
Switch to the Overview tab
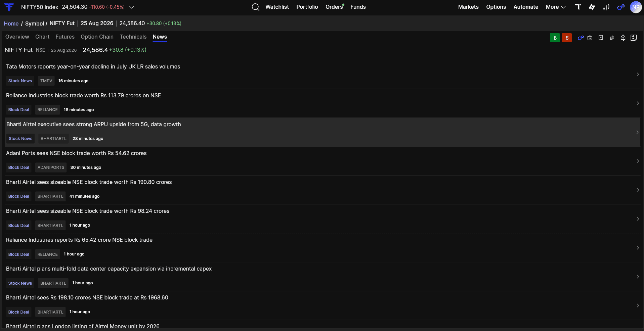click(x=17, y=37)
